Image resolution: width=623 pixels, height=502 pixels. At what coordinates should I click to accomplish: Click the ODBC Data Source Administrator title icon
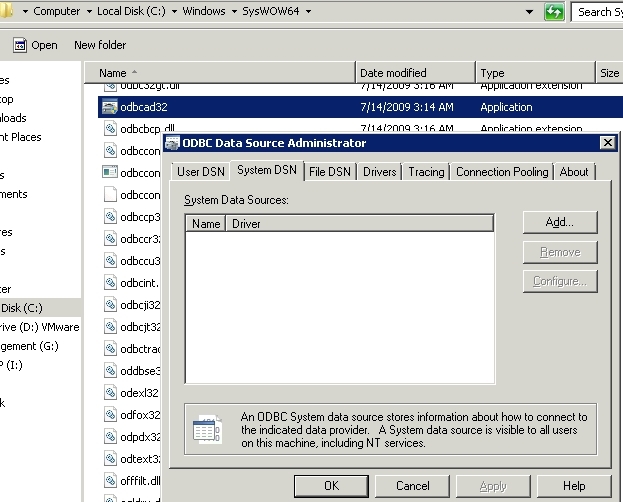[x=173, y=143]
